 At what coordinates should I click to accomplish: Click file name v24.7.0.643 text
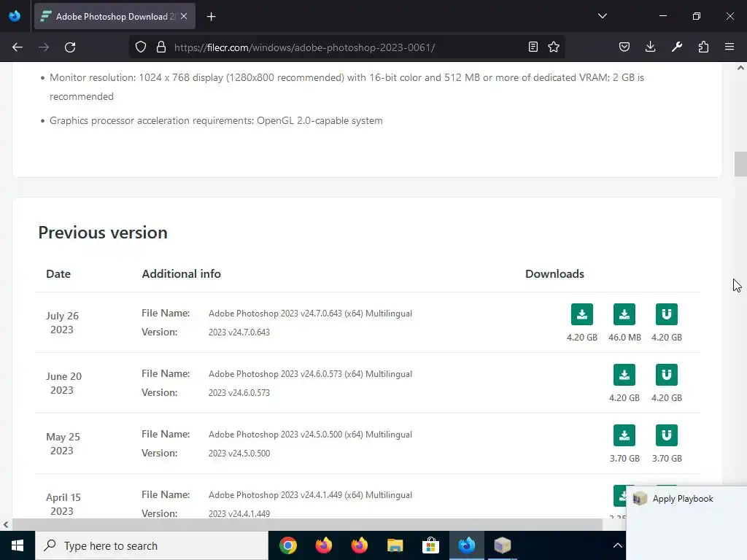pyautogui.click(x=310, y=314)
